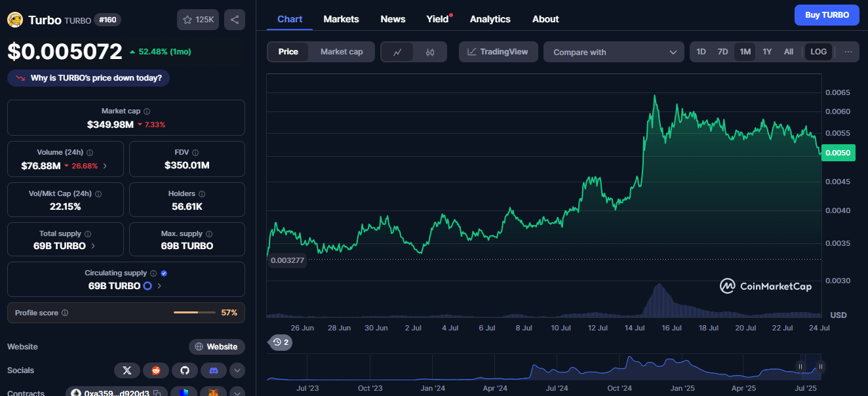Select All time range
The width and height of the screenshot is (868, 396).
click(x=789, y=52)
